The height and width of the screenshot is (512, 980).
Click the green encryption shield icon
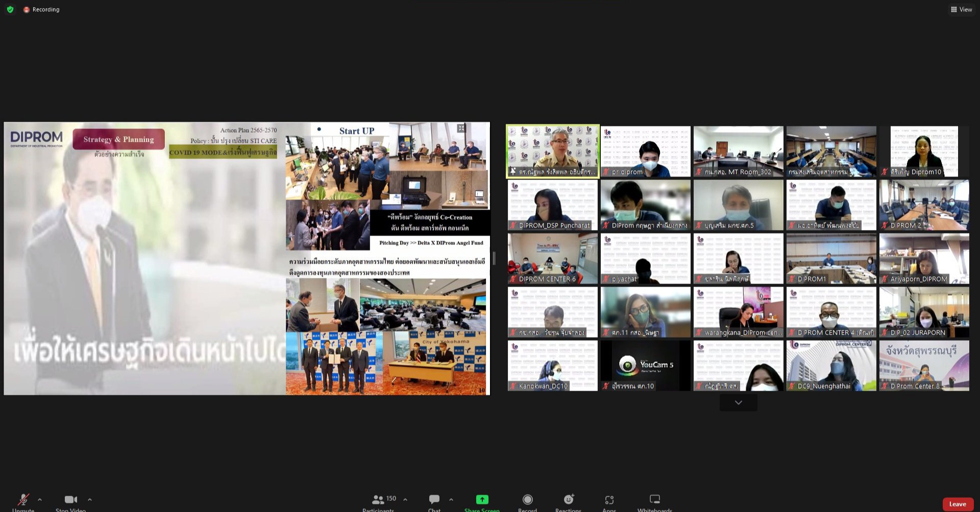[x=10, y=9]
